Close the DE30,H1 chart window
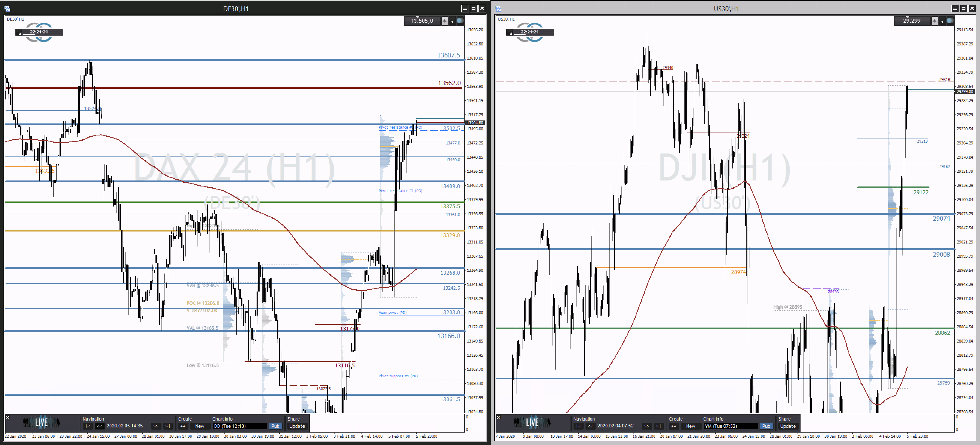 click(x=482, y=8)
